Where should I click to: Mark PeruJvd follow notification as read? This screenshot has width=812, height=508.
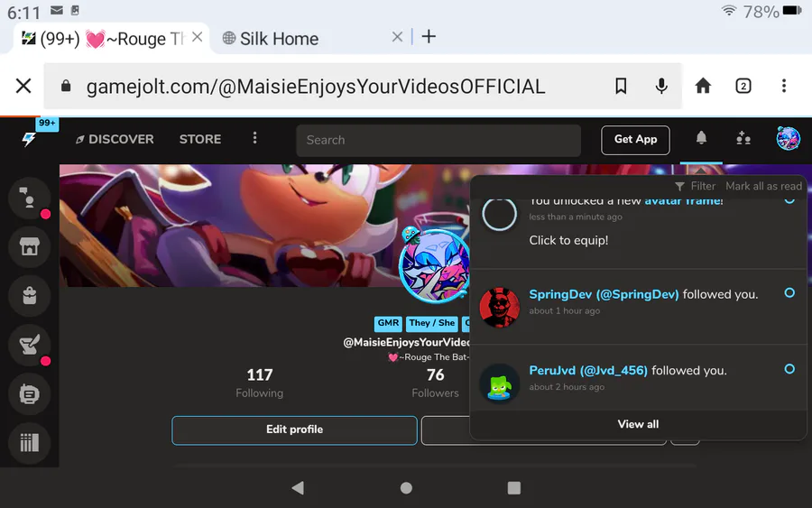coord(789,369)
